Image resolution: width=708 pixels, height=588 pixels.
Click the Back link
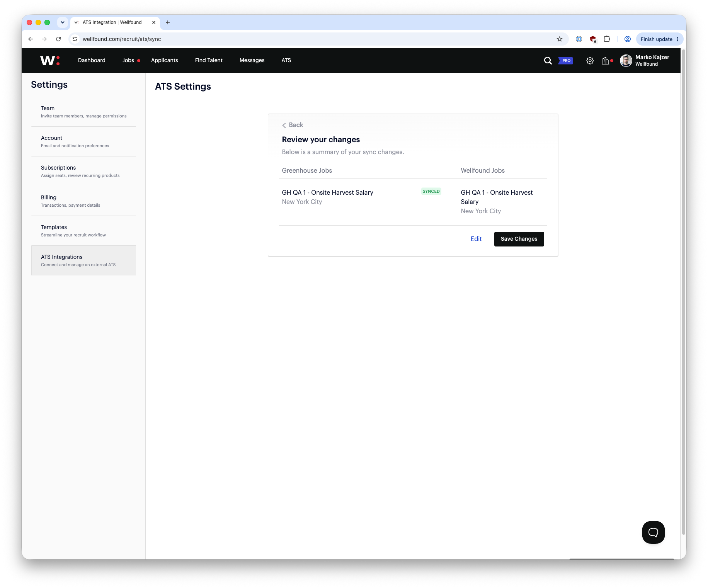click(293, 125)
